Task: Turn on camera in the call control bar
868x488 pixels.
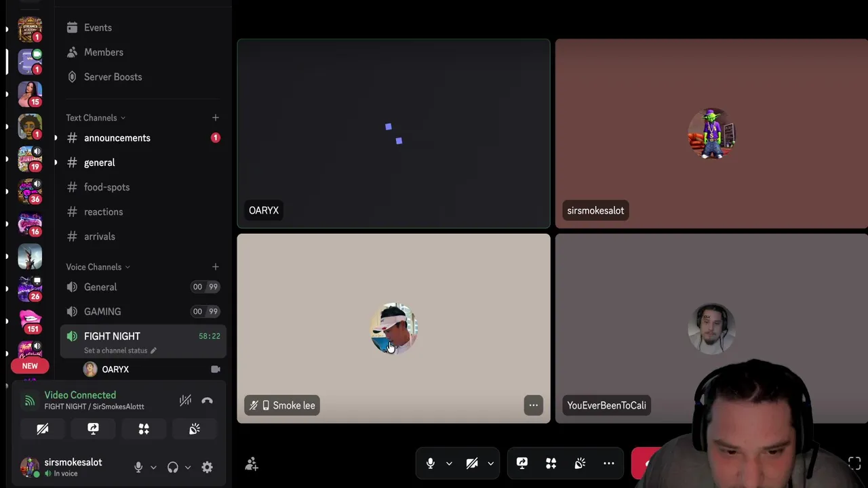Action: coord(472,464)
